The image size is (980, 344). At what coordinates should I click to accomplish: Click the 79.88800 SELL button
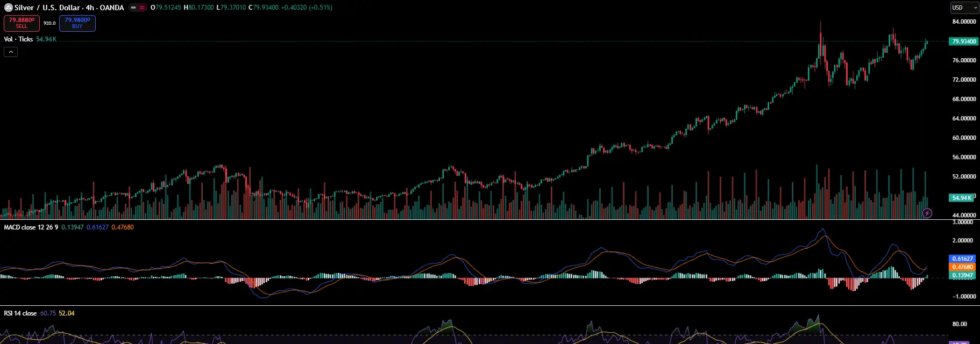22,23
